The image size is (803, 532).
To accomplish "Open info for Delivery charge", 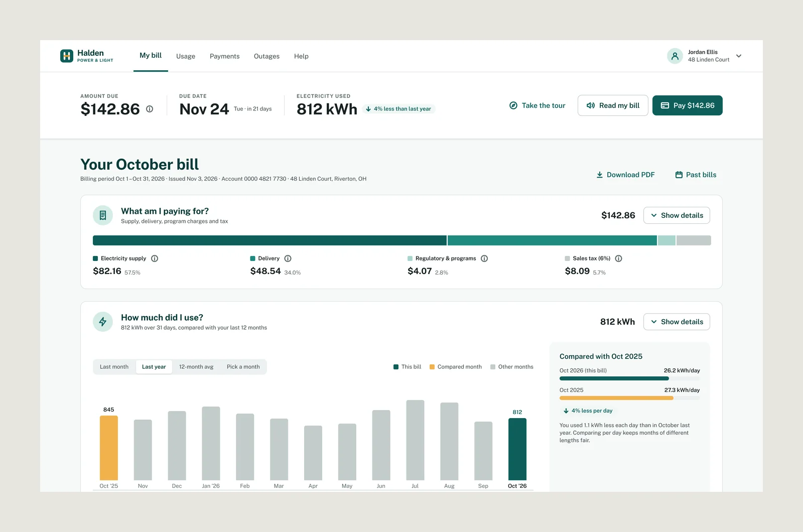I will [x=288, y=258].
